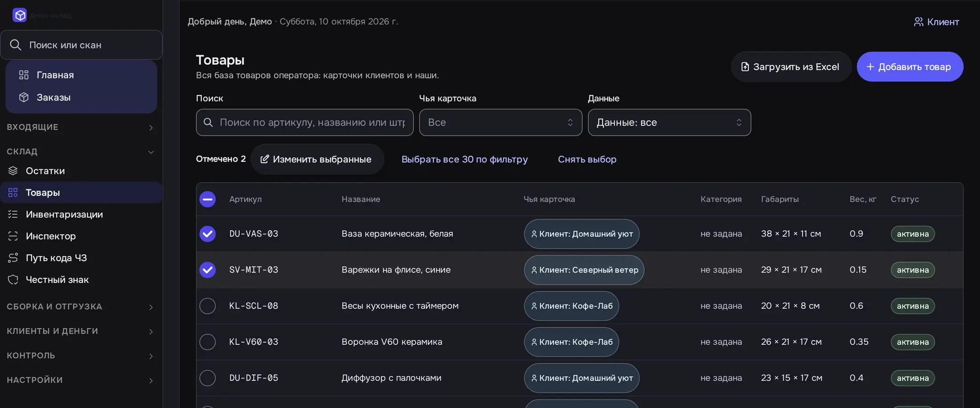This screenshot has height=408, width=980.
Task: Click the Клиент people icon
Action: coord(919,22)
